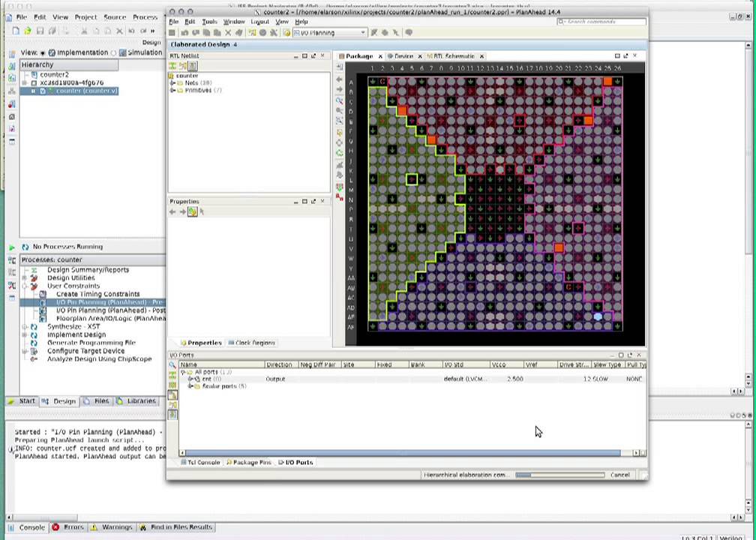Open the Errors tab at bottom
The width and height of the screenshot is (756, 540).
tap(68, 527)
